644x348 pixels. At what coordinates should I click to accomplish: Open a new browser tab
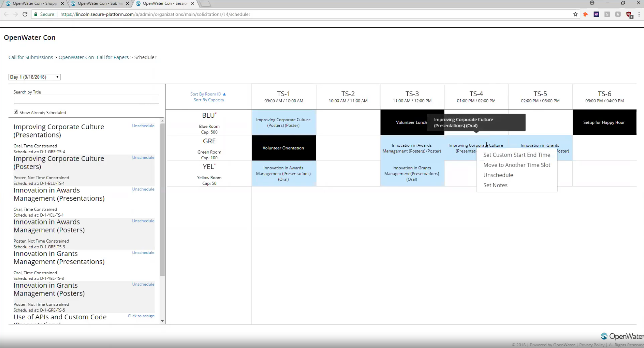click(205, 4)
